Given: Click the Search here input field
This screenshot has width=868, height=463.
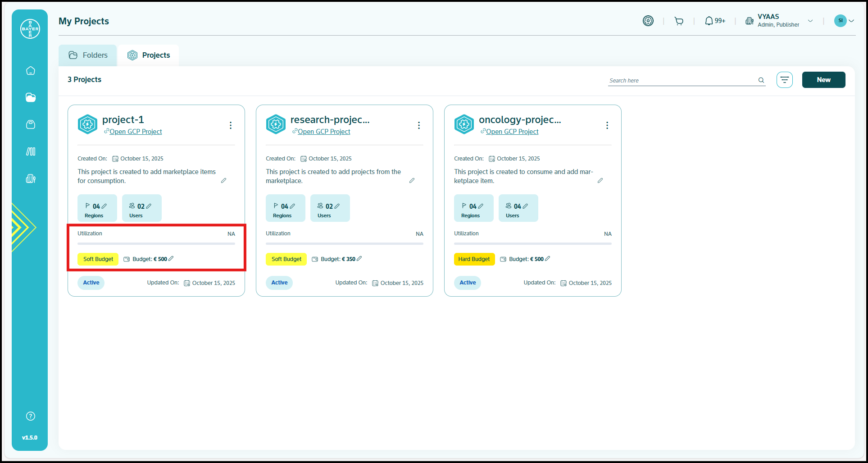Looking at the screenshot, I should click(682, 80).
